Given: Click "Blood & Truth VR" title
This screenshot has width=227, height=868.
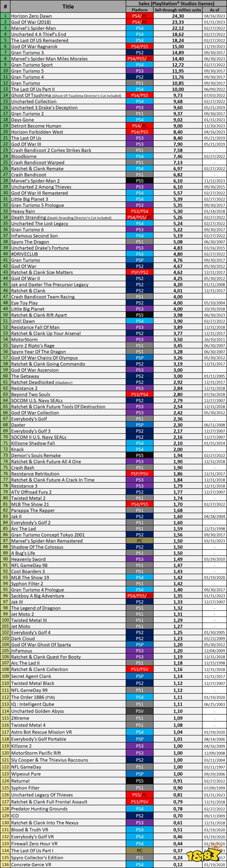Looking at the screenshot, I should click(30, 830).
